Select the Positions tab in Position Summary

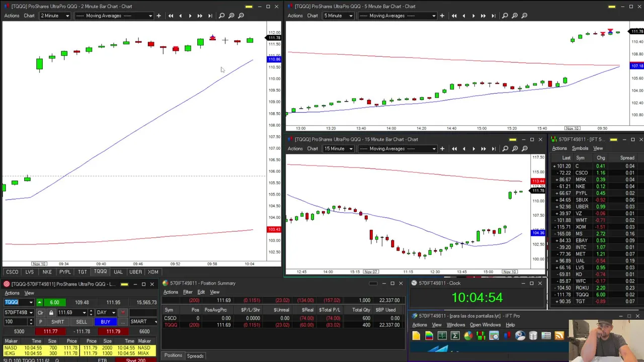click(173, 356)
